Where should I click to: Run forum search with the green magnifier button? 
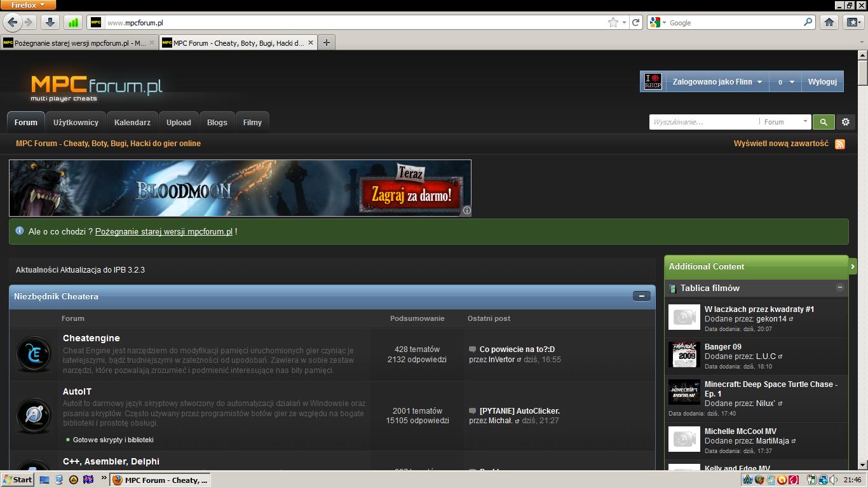coord(824,122)
